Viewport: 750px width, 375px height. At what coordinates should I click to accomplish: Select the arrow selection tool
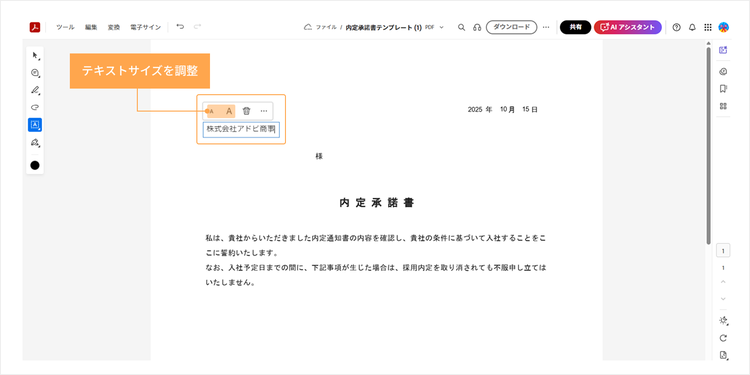point(35,55)
